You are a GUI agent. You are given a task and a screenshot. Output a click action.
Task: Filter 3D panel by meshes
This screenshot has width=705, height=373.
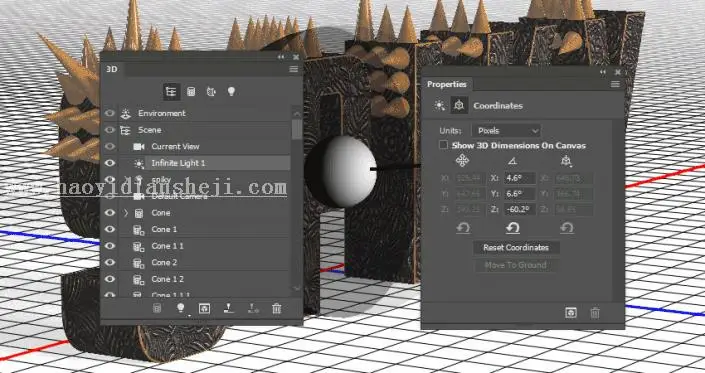[191, 92]
